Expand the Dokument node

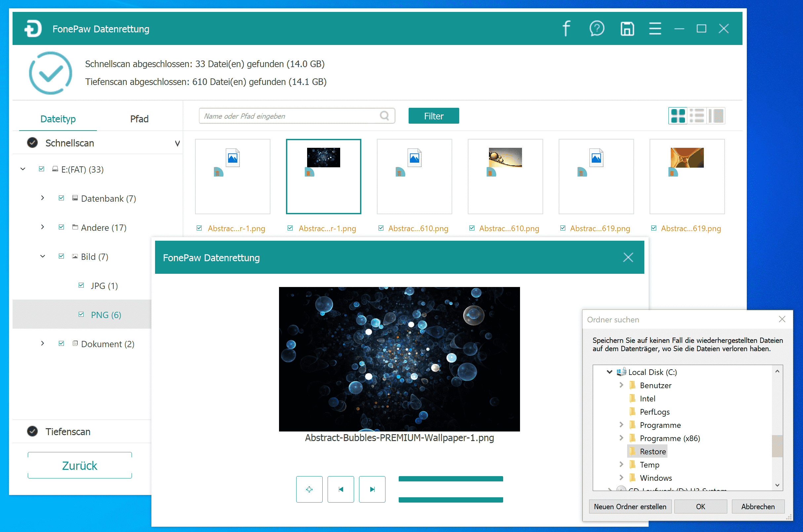43,344
